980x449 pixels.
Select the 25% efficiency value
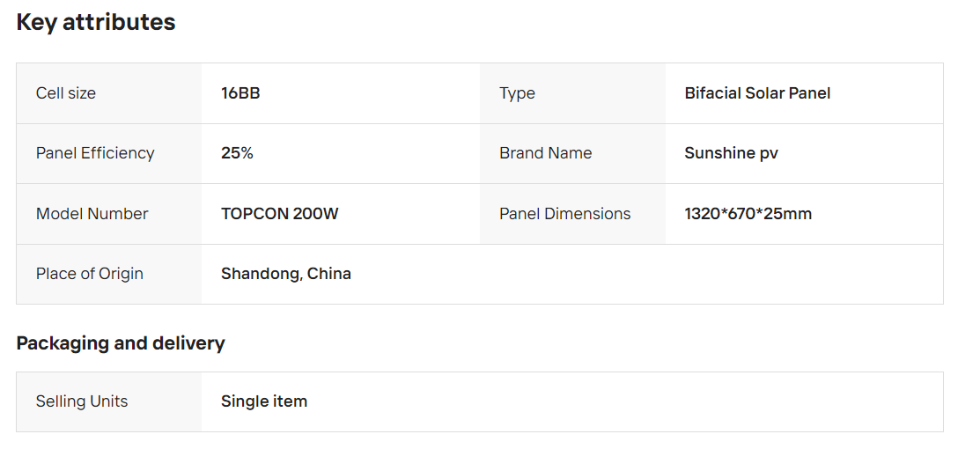tap(237, 153)
